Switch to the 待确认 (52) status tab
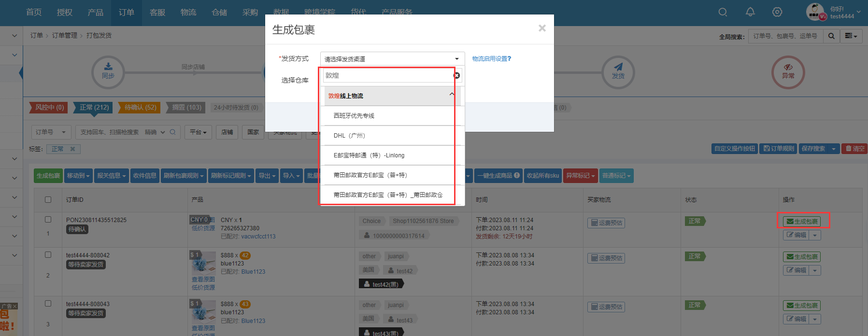The image size is (868, 336). (x=140, y=107)
